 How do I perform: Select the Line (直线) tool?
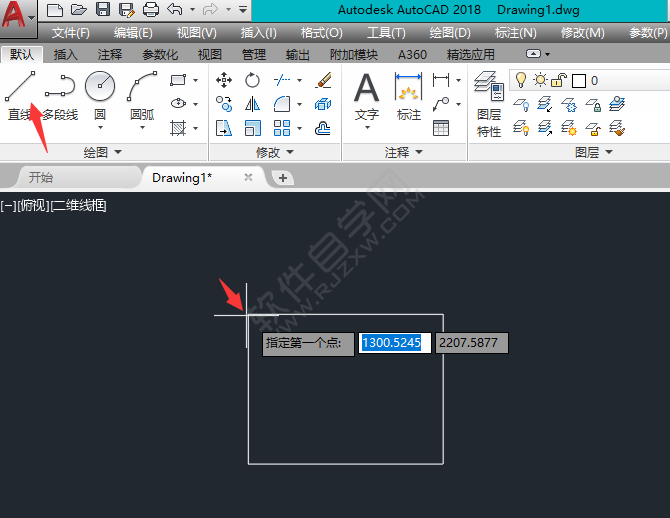click(x=20, y=95)
